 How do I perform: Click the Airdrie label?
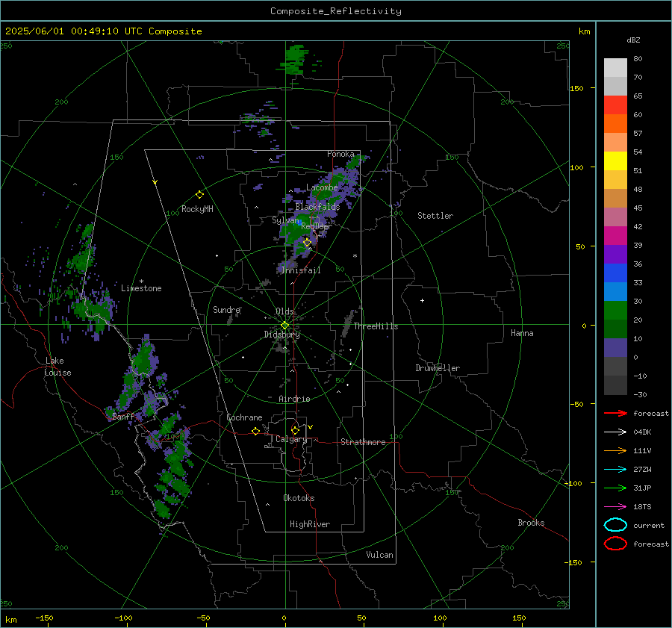[294, 399]
